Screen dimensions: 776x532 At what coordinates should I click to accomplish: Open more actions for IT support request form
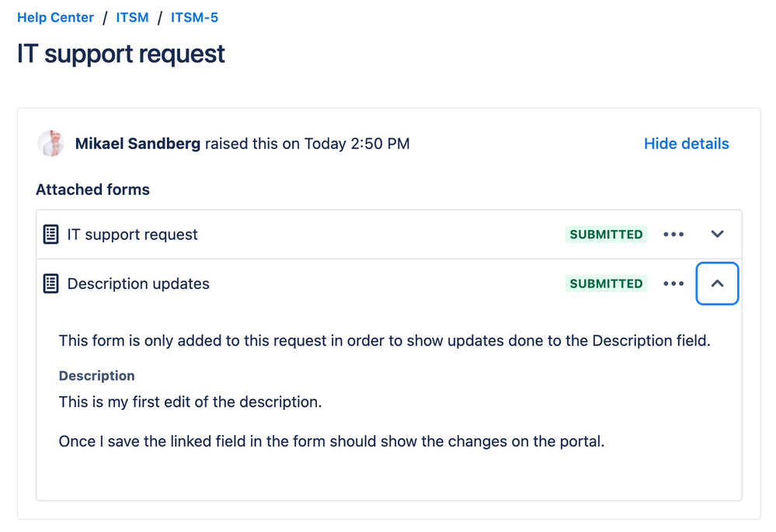[x=673, y=234]
